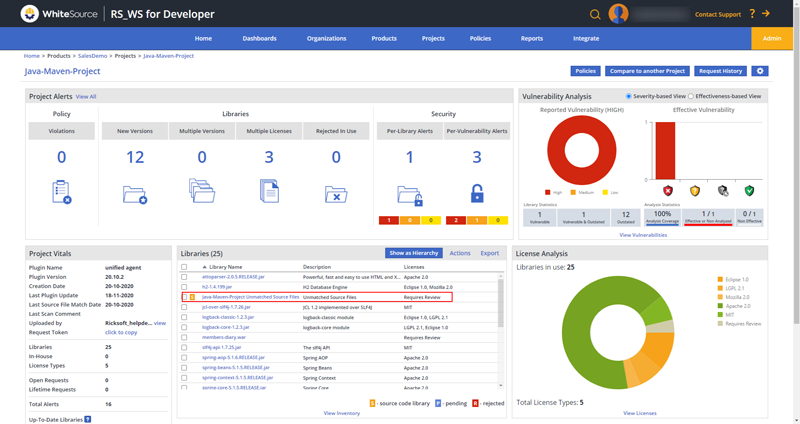Check the h2-1.4.199.jar checkbox
Screen dimensions: 800x424
click(184, 287)
